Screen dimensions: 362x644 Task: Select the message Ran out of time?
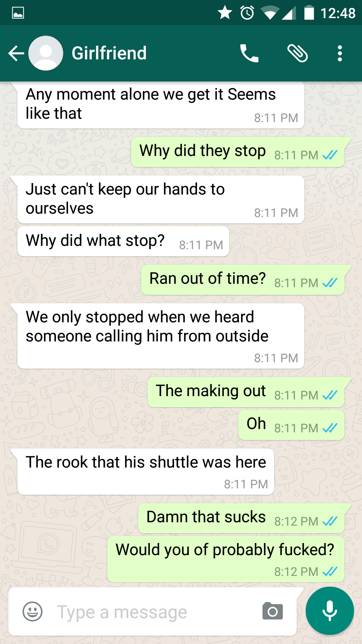243,280
